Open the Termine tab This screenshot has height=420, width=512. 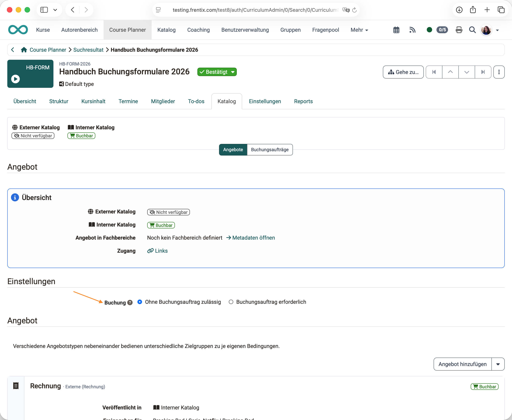coord(128,101)
